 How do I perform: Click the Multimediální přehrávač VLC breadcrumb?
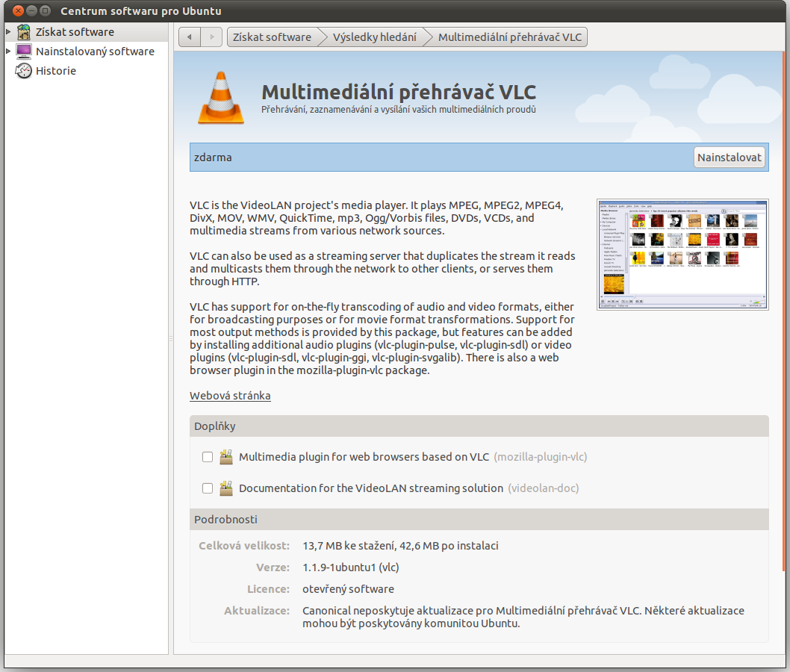point(509,37)
